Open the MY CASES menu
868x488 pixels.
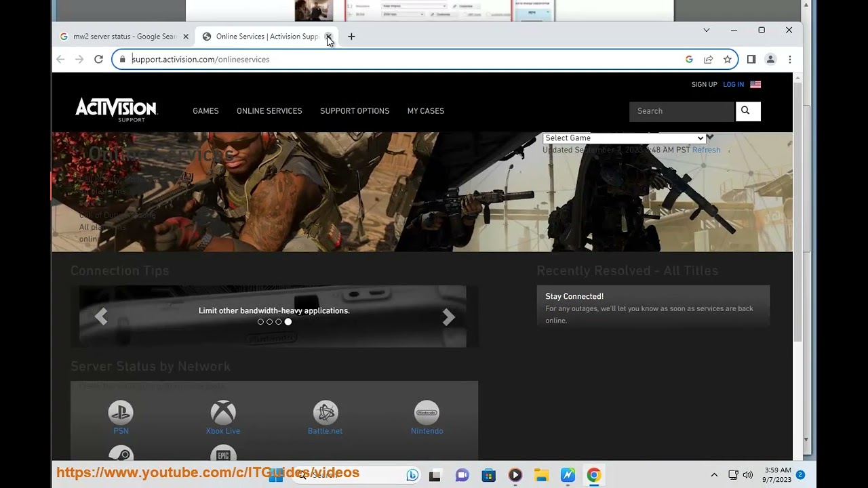pos(426,111)
